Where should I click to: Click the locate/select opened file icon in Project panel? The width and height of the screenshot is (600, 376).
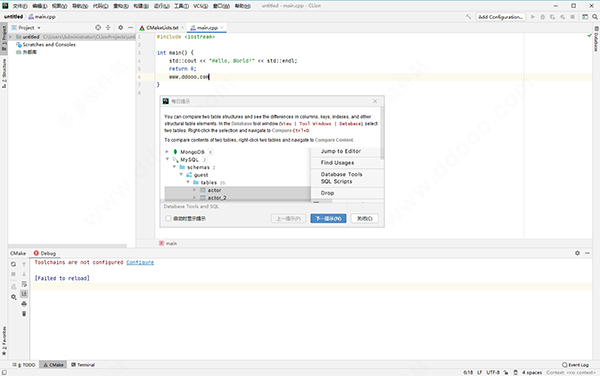[98, 28]
